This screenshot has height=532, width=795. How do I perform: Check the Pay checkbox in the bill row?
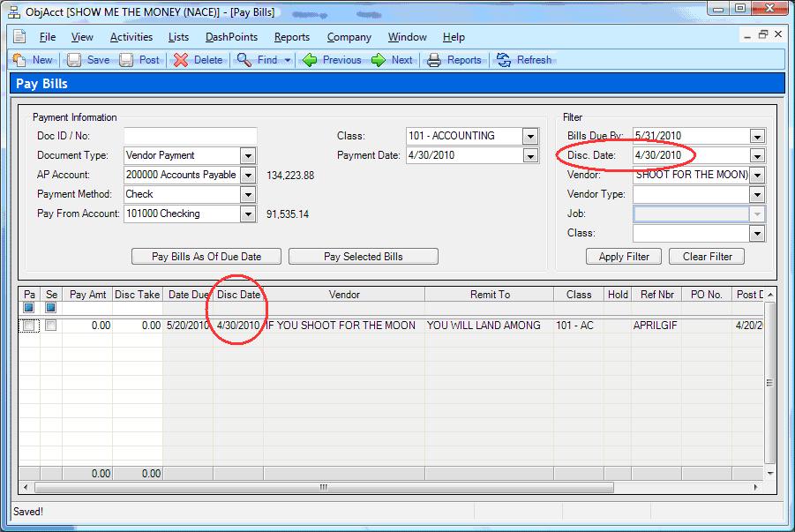[29, 326]
